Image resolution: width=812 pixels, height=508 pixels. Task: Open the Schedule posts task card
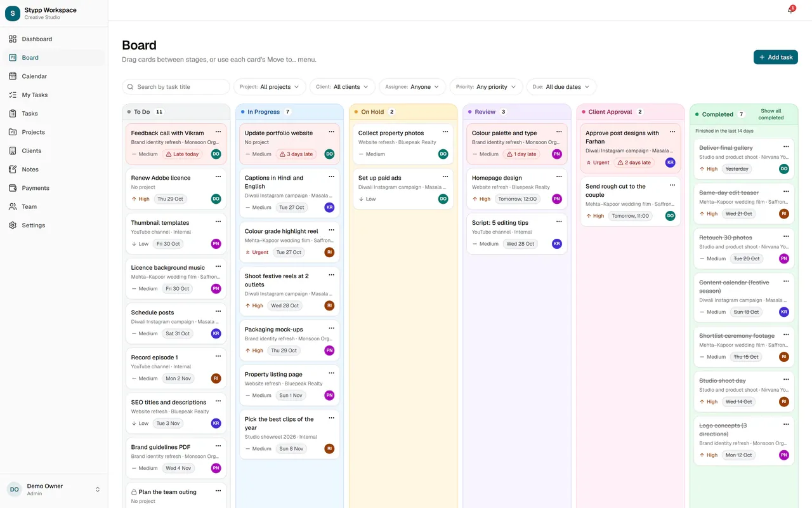pos(176,323)
